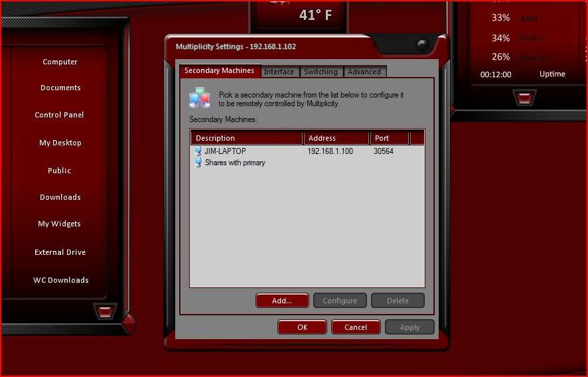588x377 pixels.
Task: Click the network computers icon in dialog
Action: (x=200, y=98)
